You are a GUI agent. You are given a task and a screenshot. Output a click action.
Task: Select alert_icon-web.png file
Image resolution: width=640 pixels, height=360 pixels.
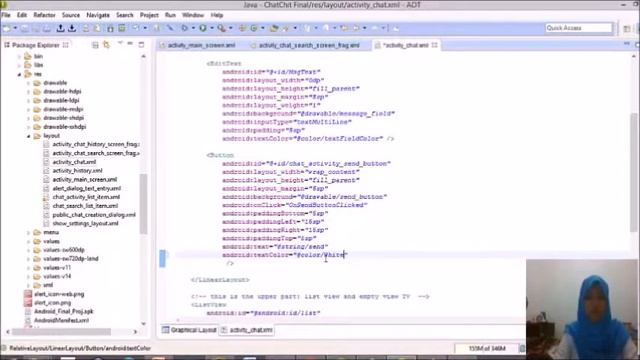pyautogui.click(x=59, y=294)
